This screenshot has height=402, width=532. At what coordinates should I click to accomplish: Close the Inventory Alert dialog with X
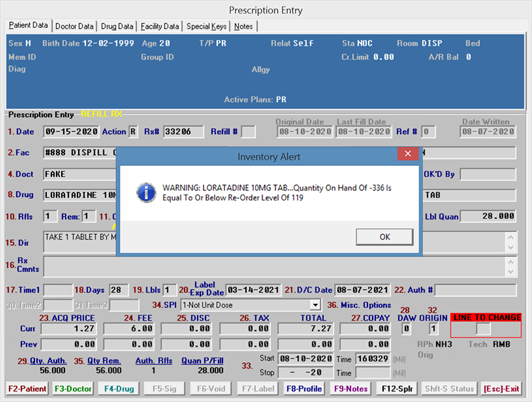(407, 154)
